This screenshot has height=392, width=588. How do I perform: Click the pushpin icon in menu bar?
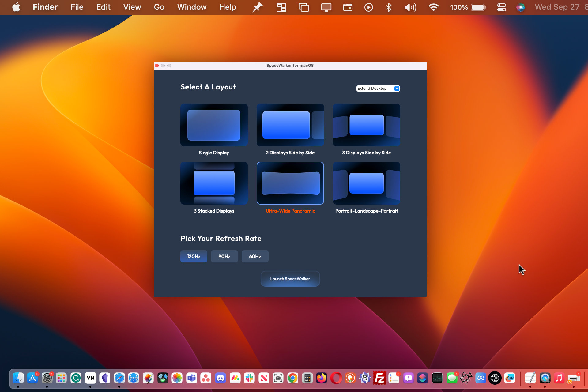click(257, 7)
